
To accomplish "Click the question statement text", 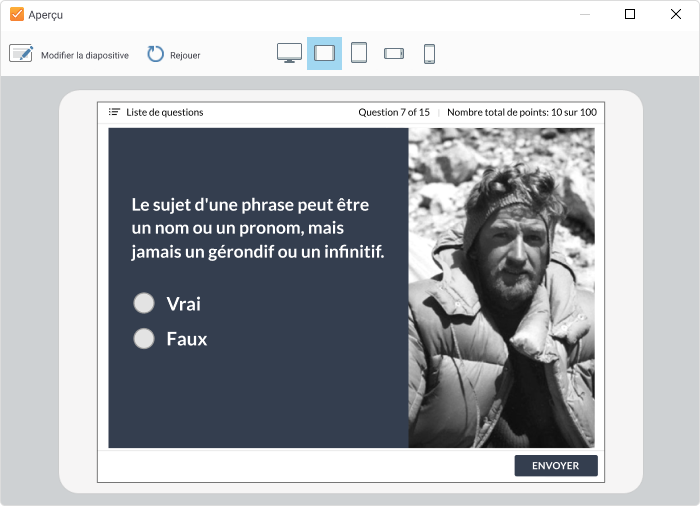I will [x=258, y=228].
